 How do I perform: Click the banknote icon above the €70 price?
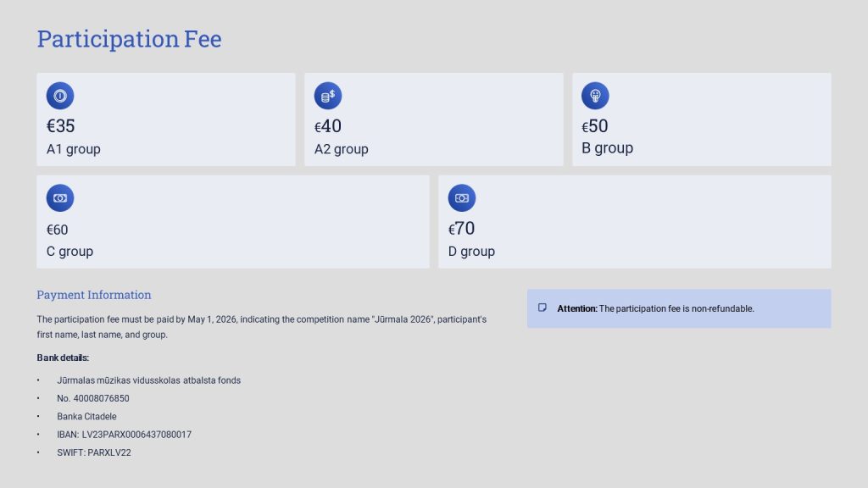(462, 197)
